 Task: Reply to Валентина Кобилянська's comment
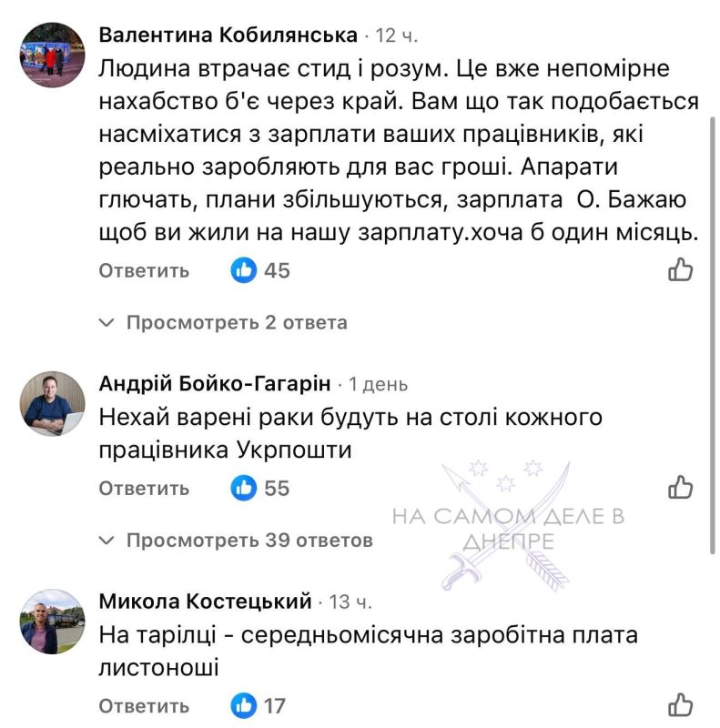click(x=141, y=269)
